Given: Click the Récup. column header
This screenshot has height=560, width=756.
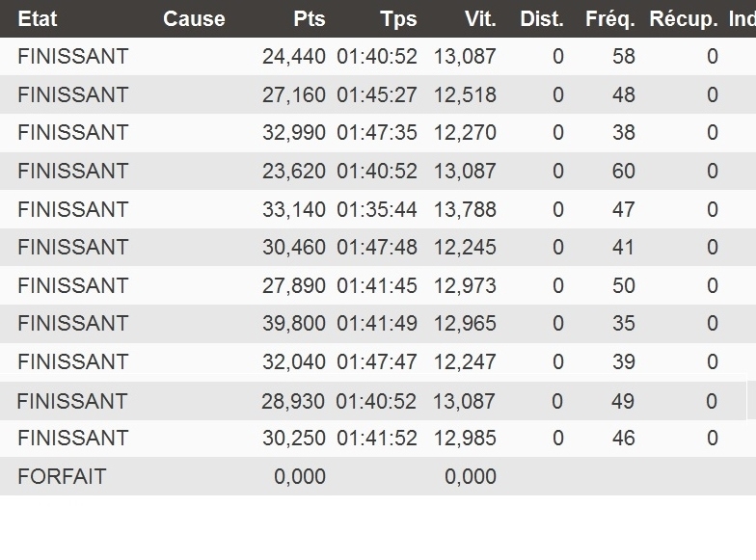Looking at the screenshot, I should pos(684,18).
